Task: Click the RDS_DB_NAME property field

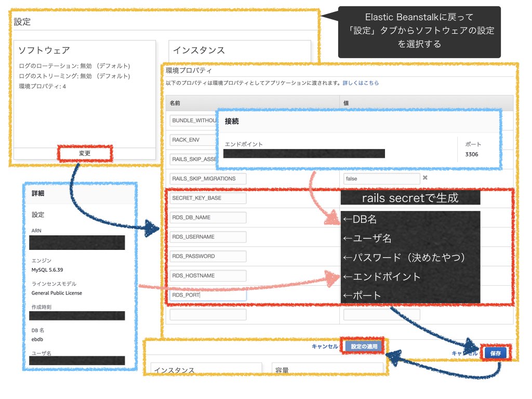Action: click(208, 217)
